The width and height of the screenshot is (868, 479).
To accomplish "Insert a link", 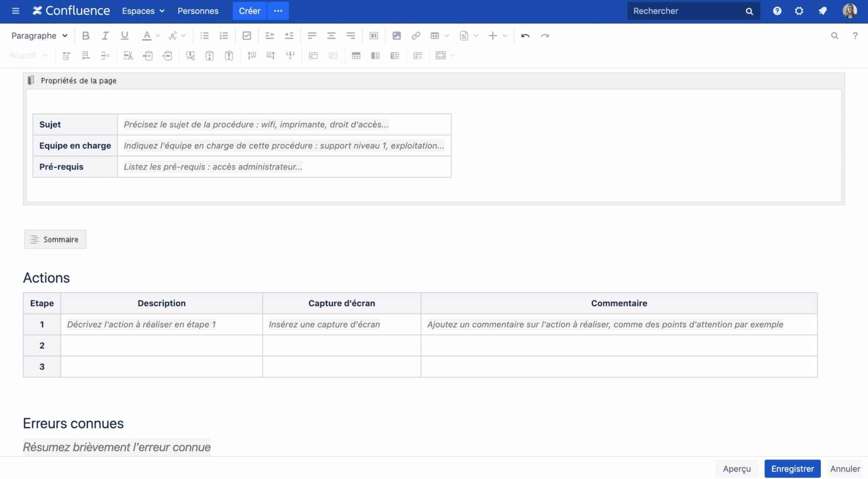I will click(416, 36).
